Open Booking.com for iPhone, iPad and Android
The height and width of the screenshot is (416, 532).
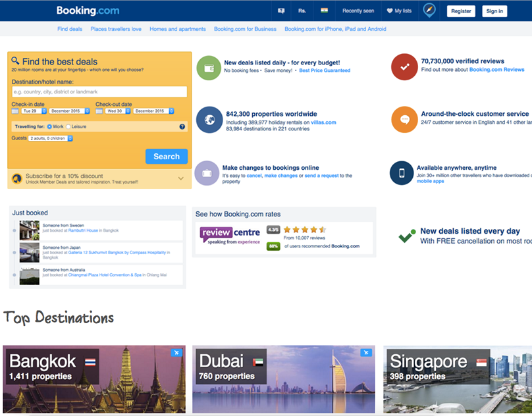click(x=336, y=29)
